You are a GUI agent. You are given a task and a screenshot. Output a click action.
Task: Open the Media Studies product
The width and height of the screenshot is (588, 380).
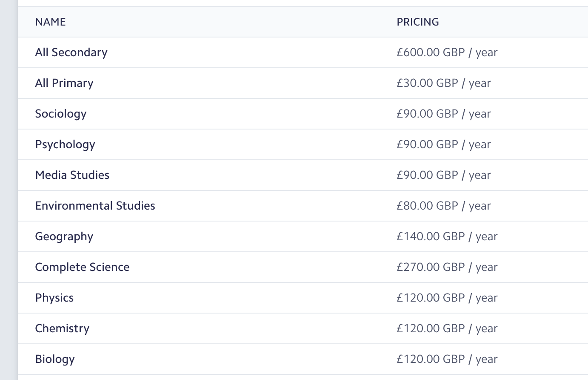(303, 175)
